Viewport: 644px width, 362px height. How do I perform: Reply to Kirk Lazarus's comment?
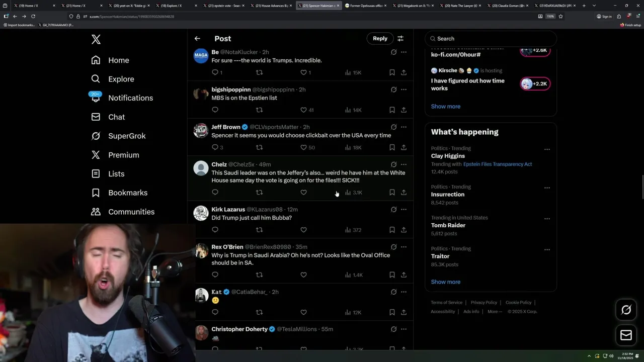pyautogui.click(x=215, y=230)
